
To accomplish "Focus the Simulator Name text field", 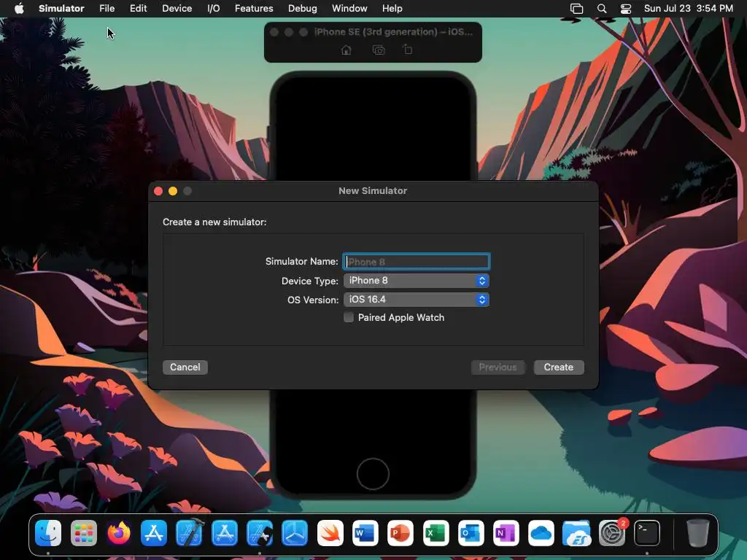I will point(417,262).
